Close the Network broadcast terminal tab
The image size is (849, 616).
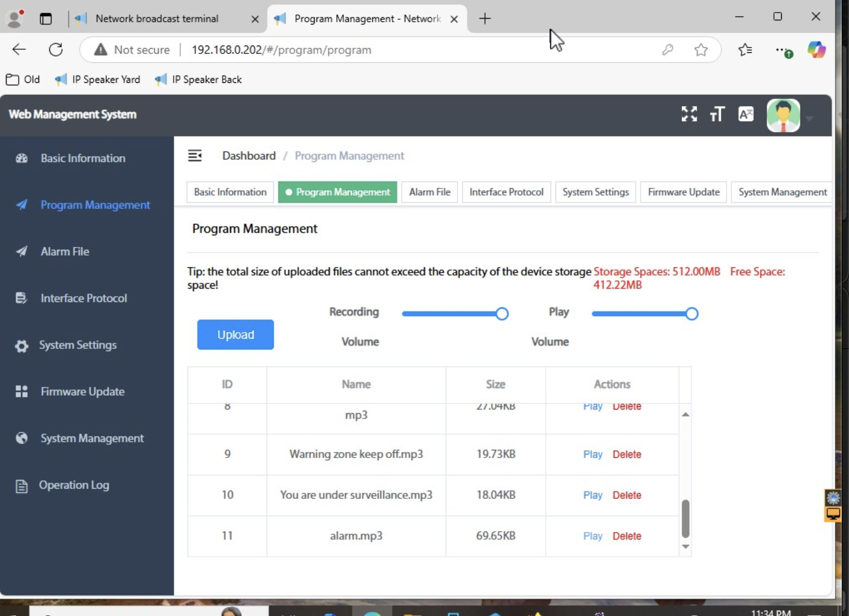[x=255, y=19]
